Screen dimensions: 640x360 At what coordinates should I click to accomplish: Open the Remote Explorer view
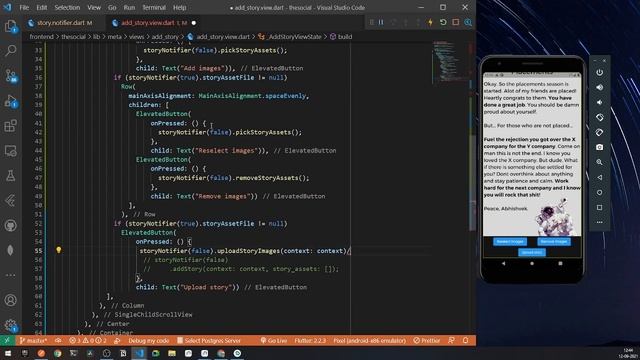point(11,151)
